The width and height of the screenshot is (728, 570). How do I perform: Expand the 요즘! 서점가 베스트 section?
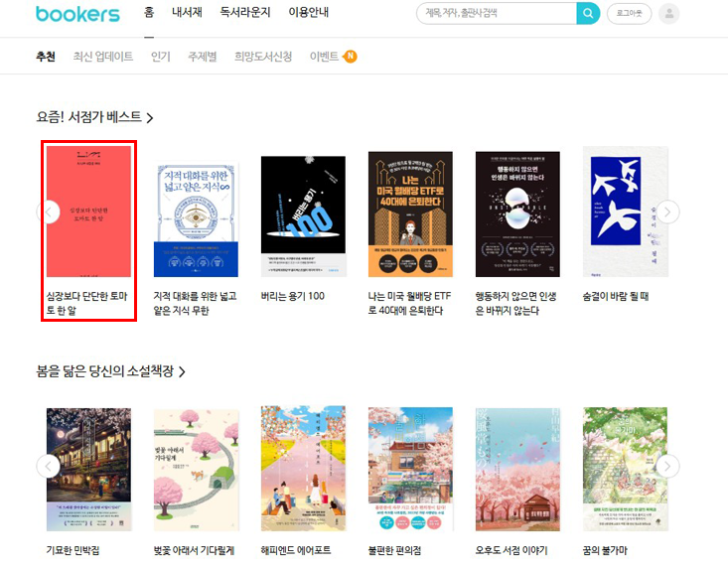pos(94,117)
